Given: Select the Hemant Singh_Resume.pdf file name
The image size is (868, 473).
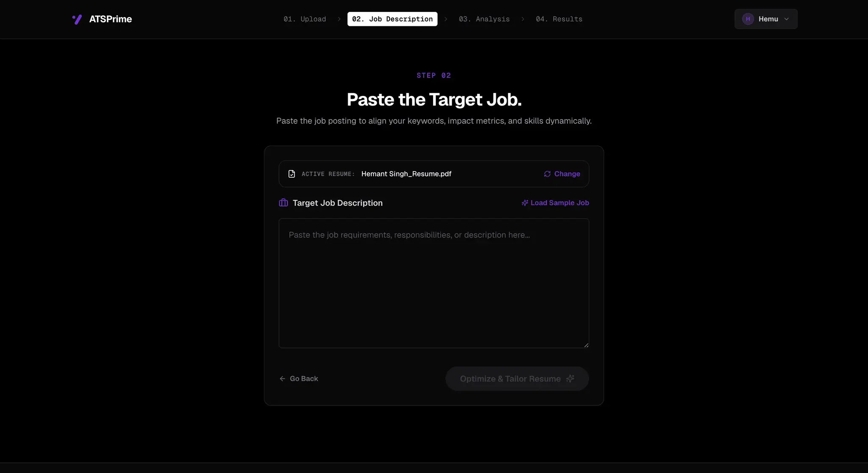Looking at the screenshot, I should click(x=406, y=174).
